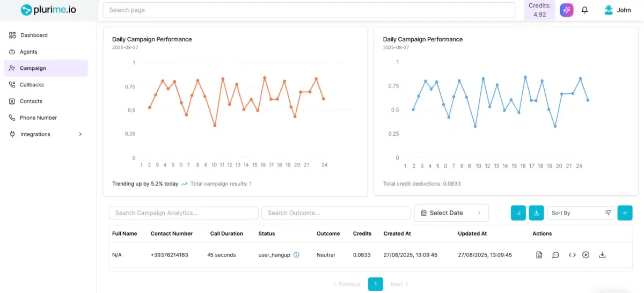Play the call recording
Image resolution: width=644 pixels, height=293 pixels.
586,255
